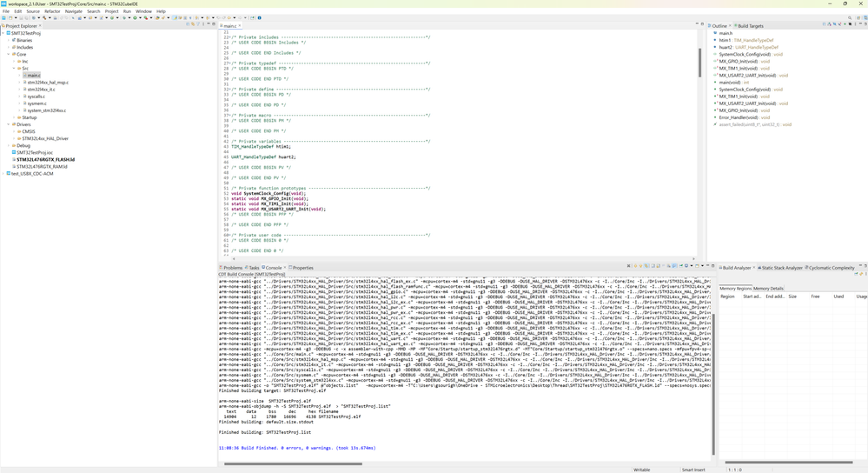Expand the Inc folder under Core
The width and height of the screenshot is (868, 473).
coord(14,62)
